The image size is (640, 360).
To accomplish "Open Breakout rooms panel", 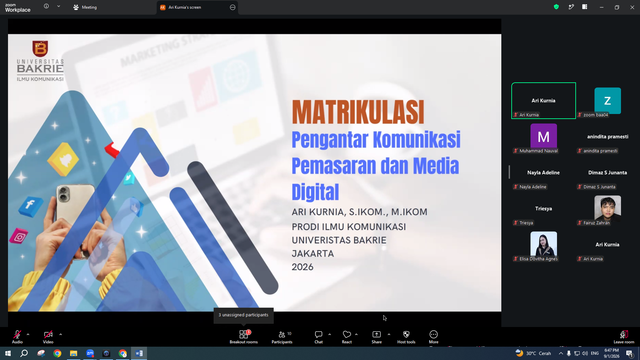I will [x=244, y=337].
